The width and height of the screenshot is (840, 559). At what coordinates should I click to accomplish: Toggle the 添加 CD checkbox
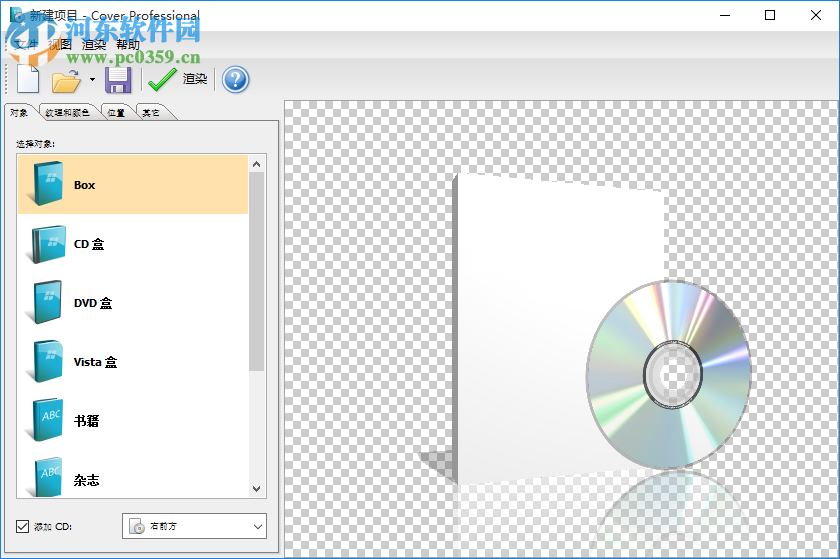[22, 526]
